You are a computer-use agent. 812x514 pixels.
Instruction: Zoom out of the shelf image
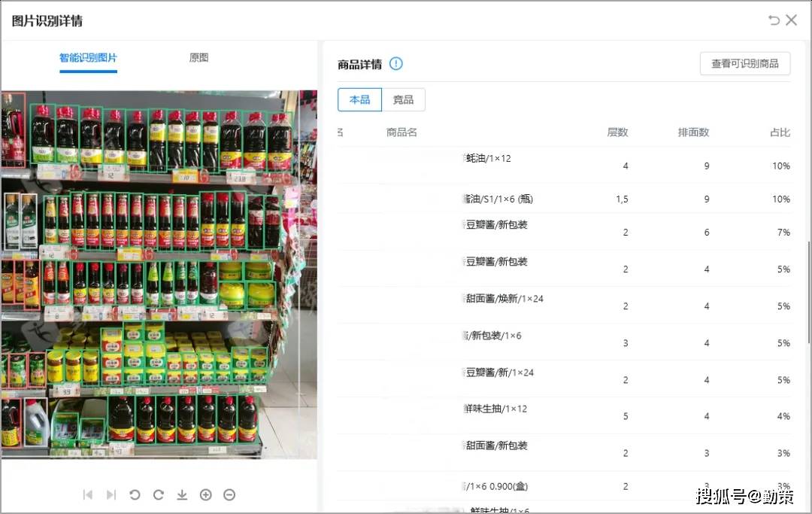229,494
